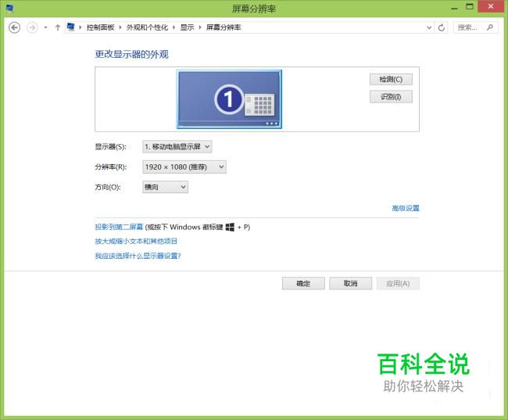Open 控制面板 breadcrumb
This screenshot has height=420, width=508.
tap(101, 27)
